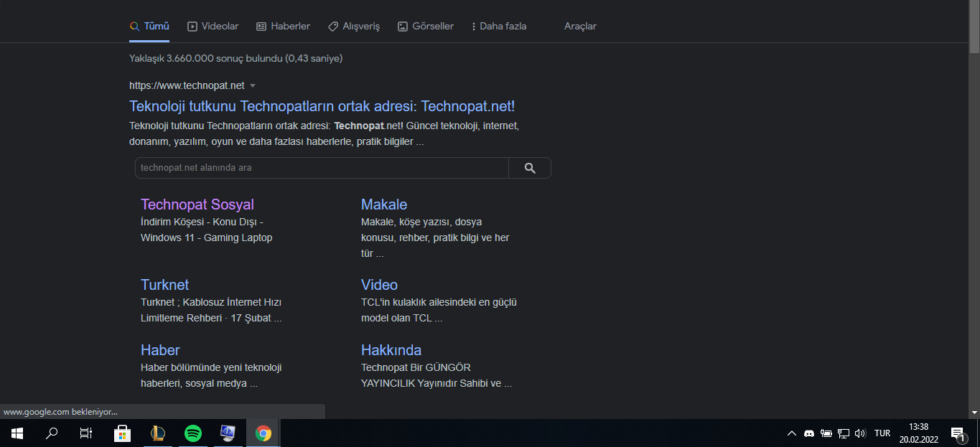980x447 pixels.
Task: Open the Technopat Sosyal link
Action: pyautogui.click(x=197, y=204)
